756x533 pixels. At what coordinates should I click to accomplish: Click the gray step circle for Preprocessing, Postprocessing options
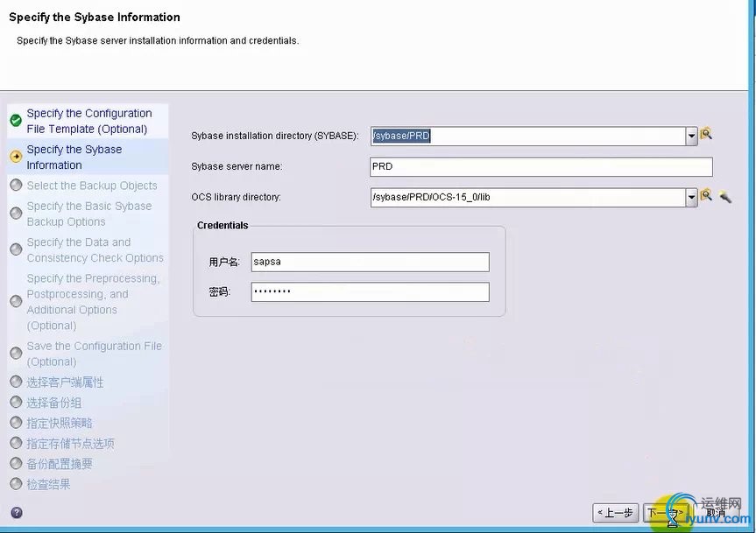coord(16,301)
